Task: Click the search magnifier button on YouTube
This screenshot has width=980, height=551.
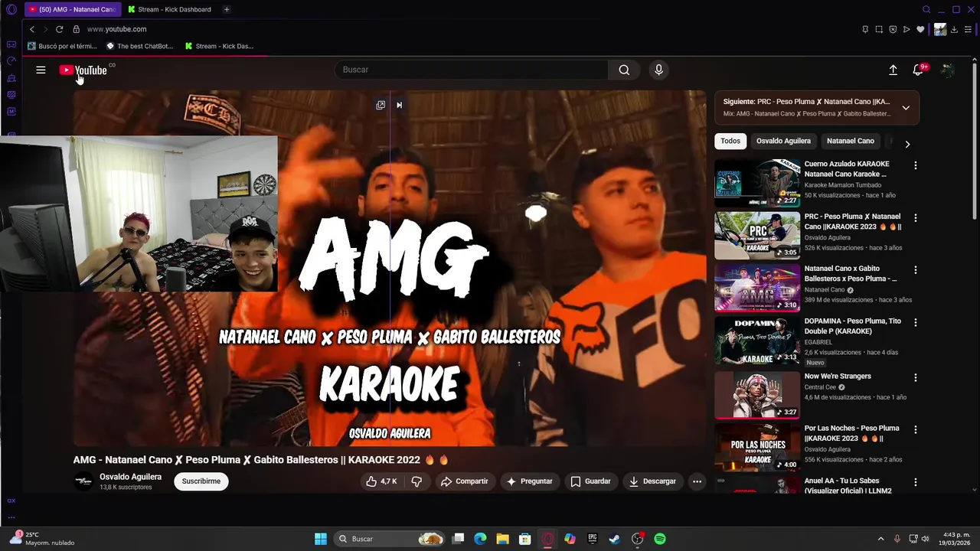Action: (624, 70)
